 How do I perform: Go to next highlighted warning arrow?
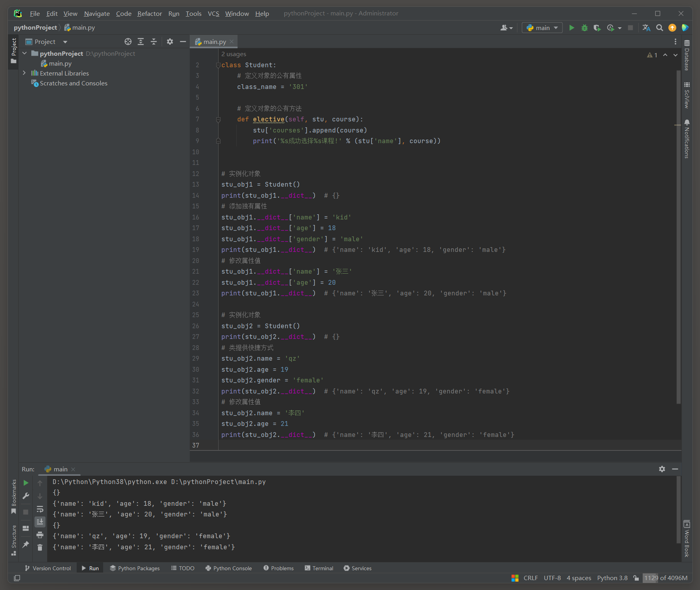pyautogui.click(x=675, y=55)
